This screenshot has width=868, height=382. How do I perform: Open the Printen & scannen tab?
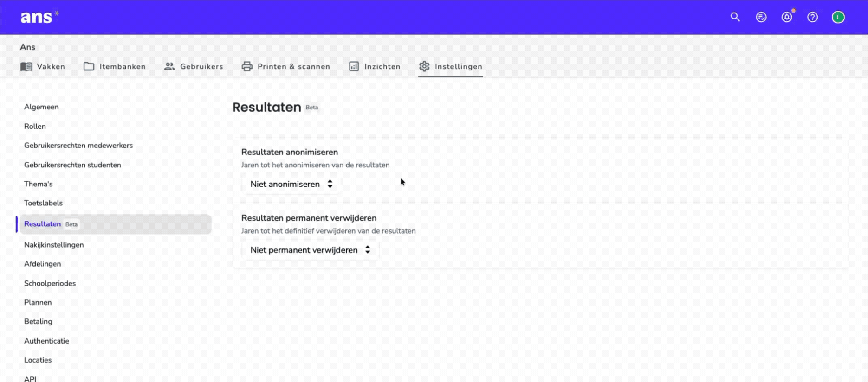(286, 66)
